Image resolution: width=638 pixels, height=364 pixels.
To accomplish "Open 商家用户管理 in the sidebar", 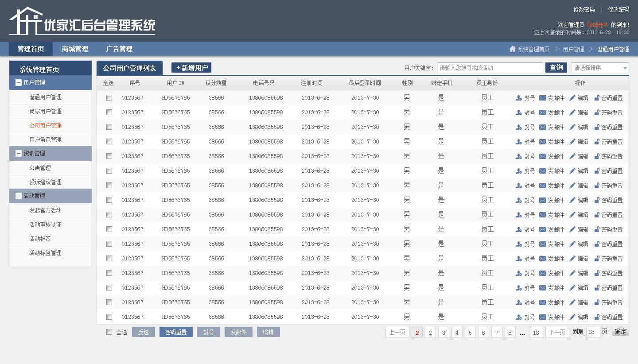I will (46, 111).
